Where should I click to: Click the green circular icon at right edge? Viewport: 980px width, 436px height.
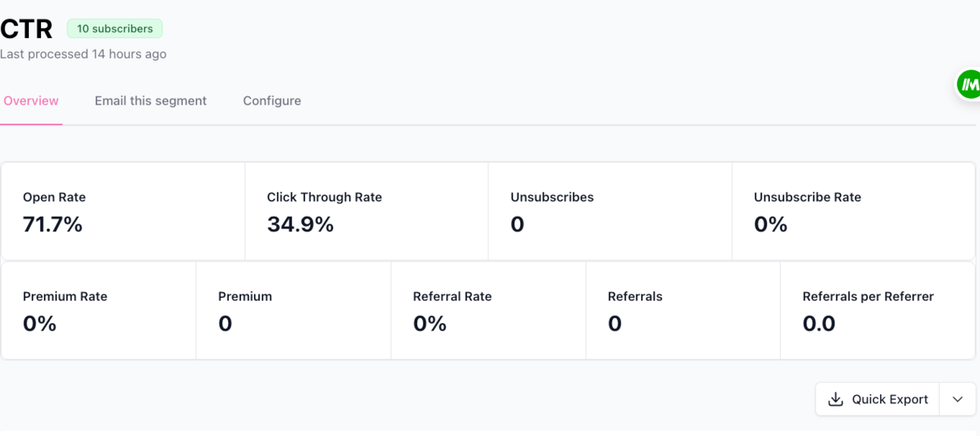[x=968, y=85]
